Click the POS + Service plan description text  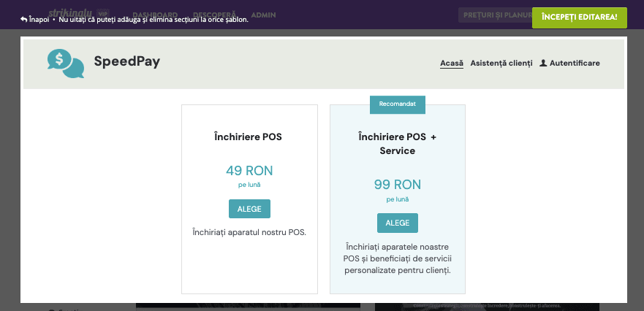point(398,259)
